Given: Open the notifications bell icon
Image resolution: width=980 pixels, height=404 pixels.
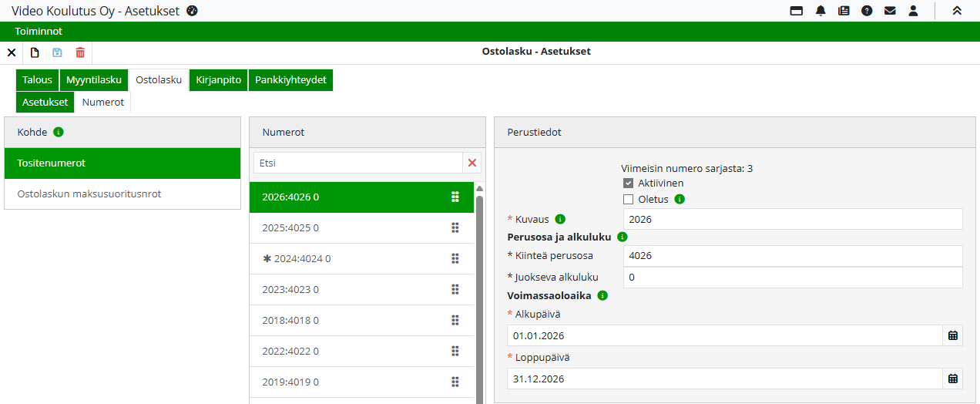Looking at the screenshot, I should [821, 11].
